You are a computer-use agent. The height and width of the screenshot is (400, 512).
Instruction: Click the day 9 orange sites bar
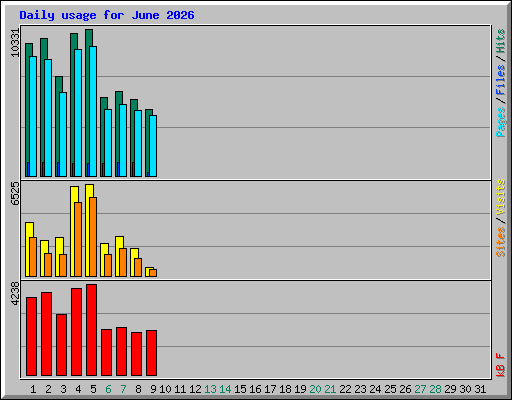pyautogui.click(x=153, y=273)
